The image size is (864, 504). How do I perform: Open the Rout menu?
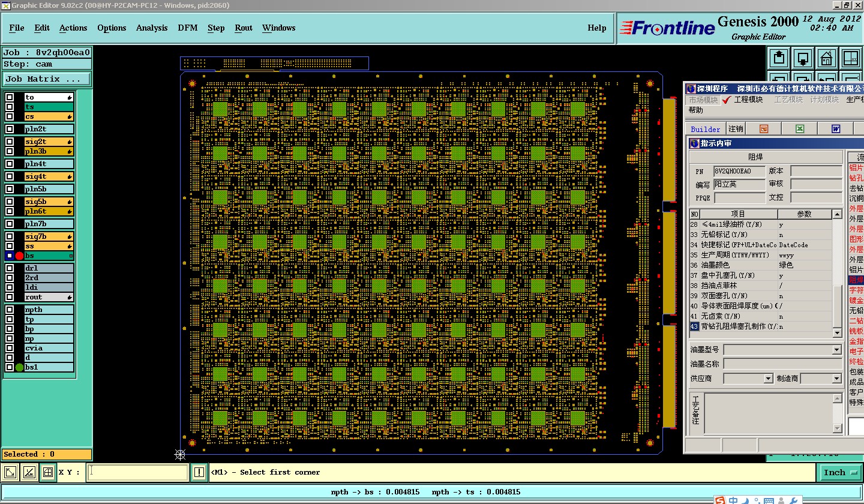(244, 28)
